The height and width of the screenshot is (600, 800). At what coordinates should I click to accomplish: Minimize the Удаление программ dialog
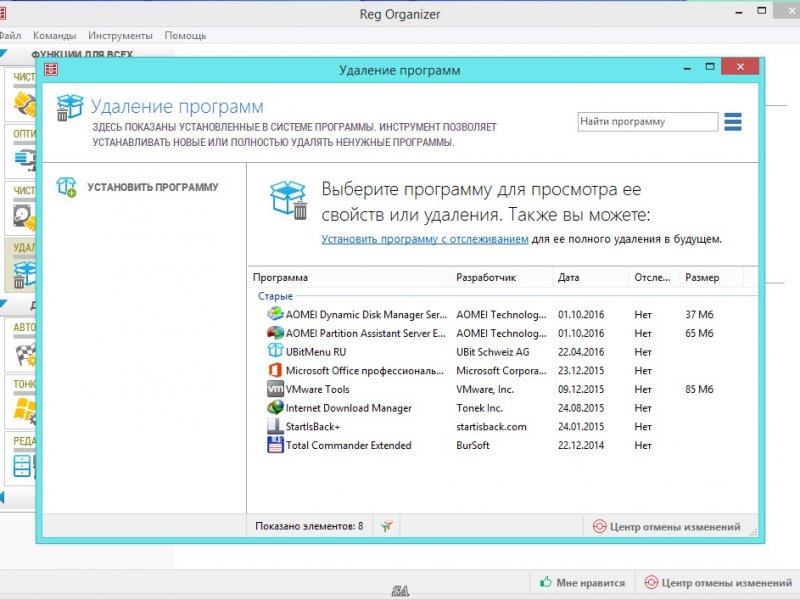(687, 67)
